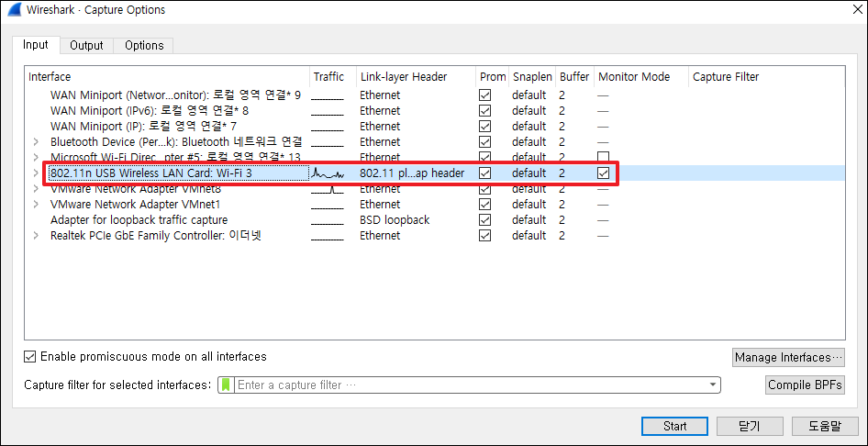The width and height of the screenshot is (868, 446).
Task: Select 'WAN Miniport (IP)' interface row
Action: (144, 126)
